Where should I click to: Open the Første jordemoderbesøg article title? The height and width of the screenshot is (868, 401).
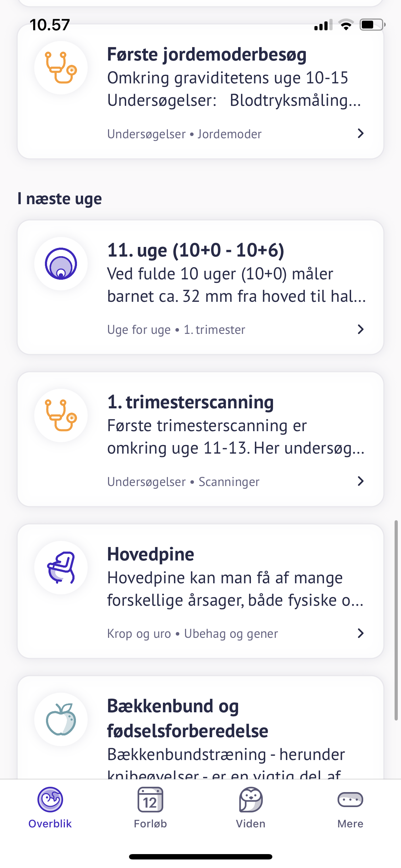207,55
